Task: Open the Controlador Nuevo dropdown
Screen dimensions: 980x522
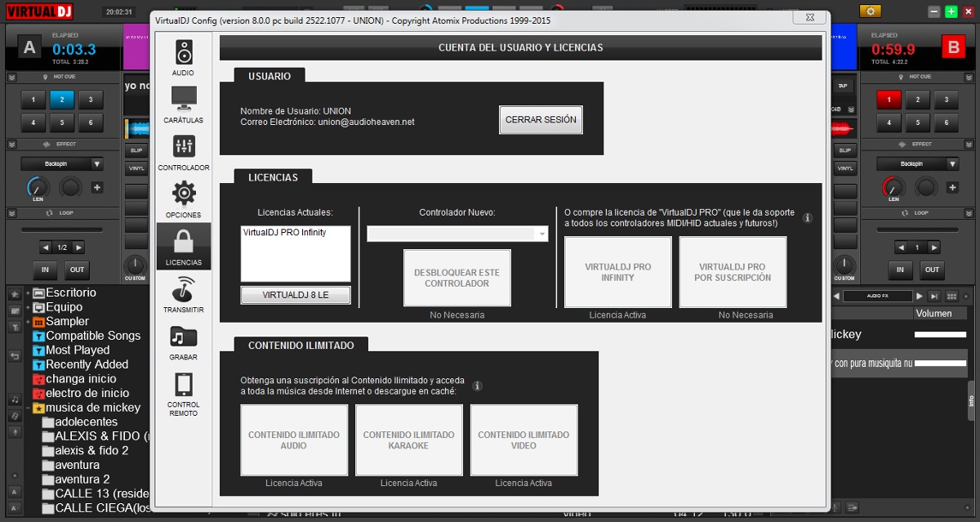Action: [457, 234]
